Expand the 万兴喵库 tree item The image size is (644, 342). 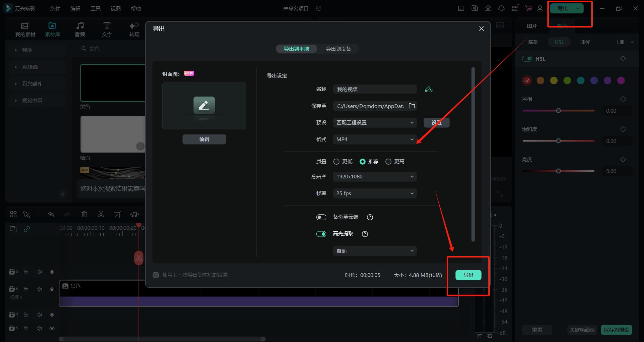pos(16,84)
